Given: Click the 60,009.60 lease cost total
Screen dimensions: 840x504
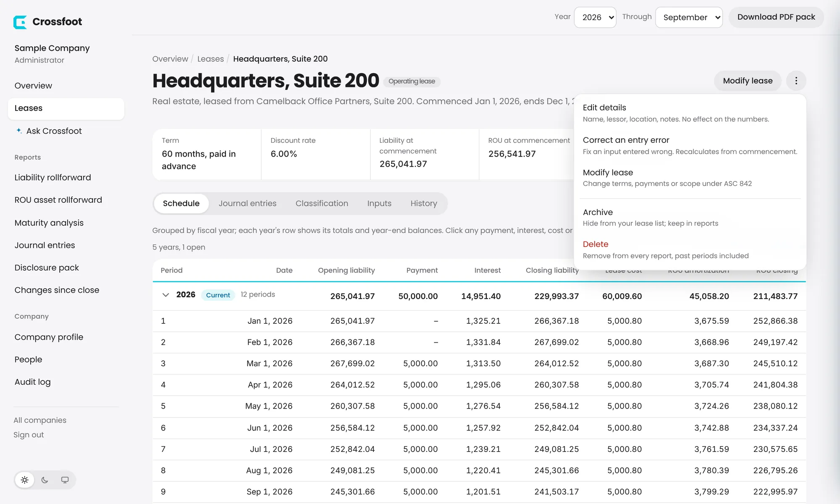Looking at the screenshot, I should tap(622, 296).
